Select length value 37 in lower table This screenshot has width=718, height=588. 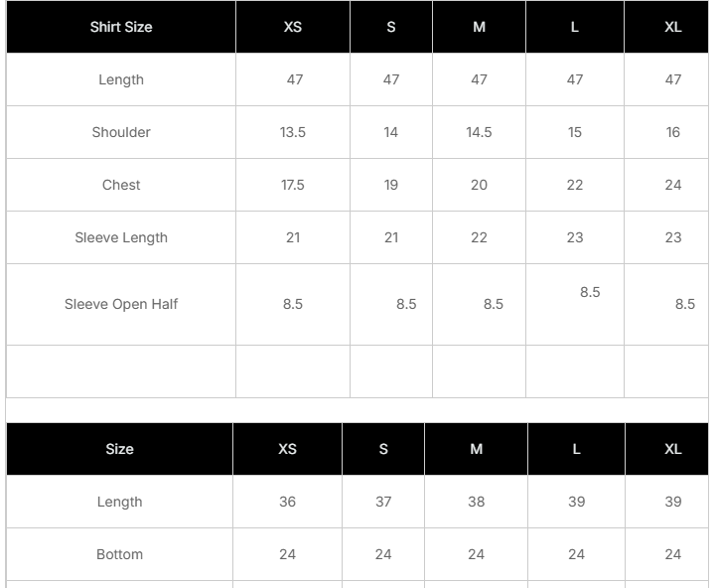click(x=383, y=502)
